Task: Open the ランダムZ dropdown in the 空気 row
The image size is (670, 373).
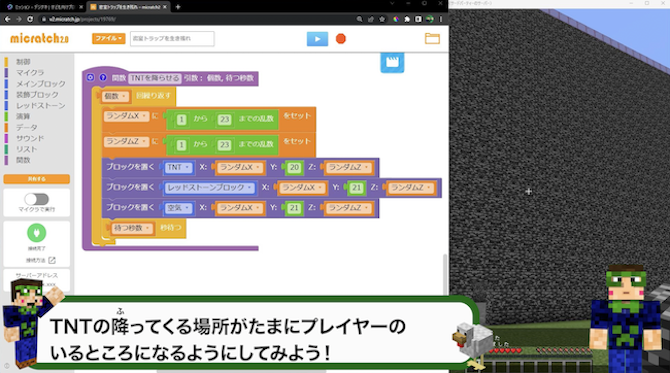Action: (x=349, y=208)
